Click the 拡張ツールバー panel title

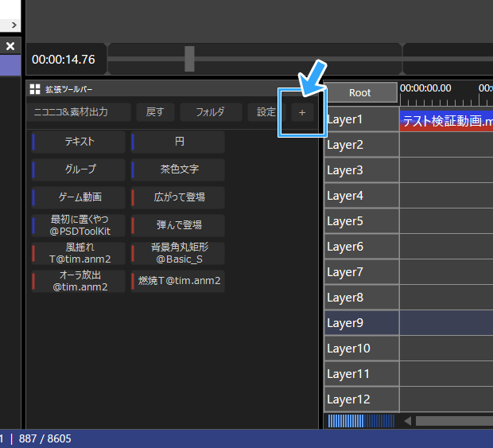click(x=69, y=90)
